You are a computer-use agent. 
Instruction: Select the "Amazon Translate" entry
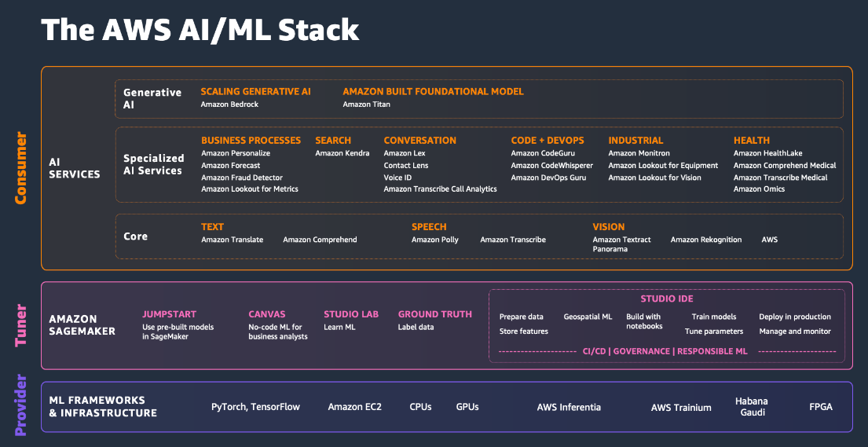[x=232, y=240]
